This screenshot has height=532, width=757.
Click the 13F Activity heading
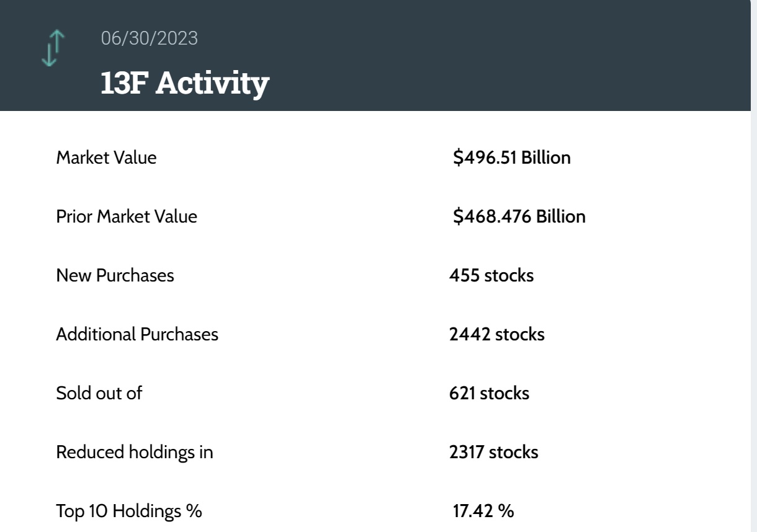[x=184, y=84]
